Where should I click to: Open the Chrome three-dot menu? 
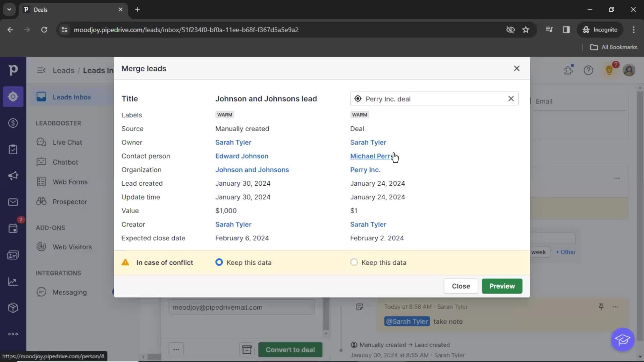(x=634, y=30)
